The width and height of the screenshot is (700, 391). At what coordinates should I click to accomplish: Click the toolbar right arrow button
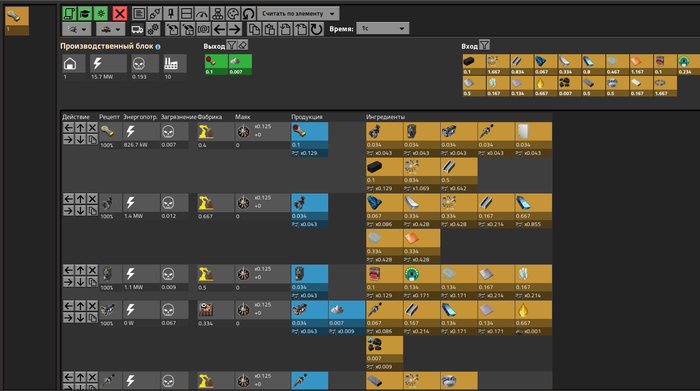pos(235,29)
